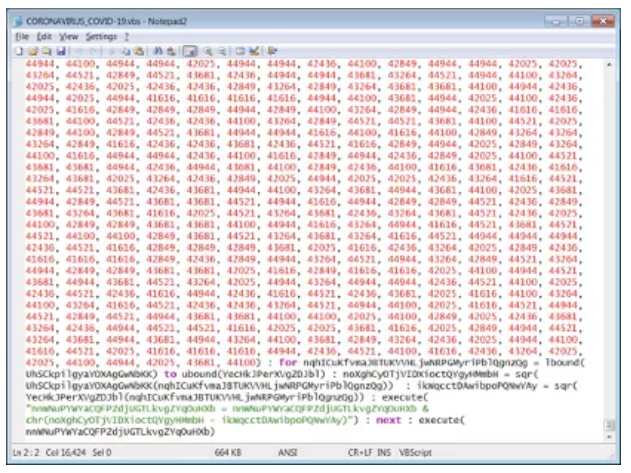Click the Select Scheme toolbar icon
The height and width of the screenshot is (473, 631).
point(240,51)
